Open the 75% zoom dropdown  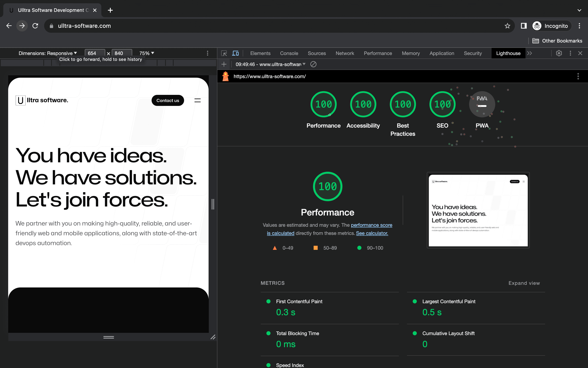(147, 53)
